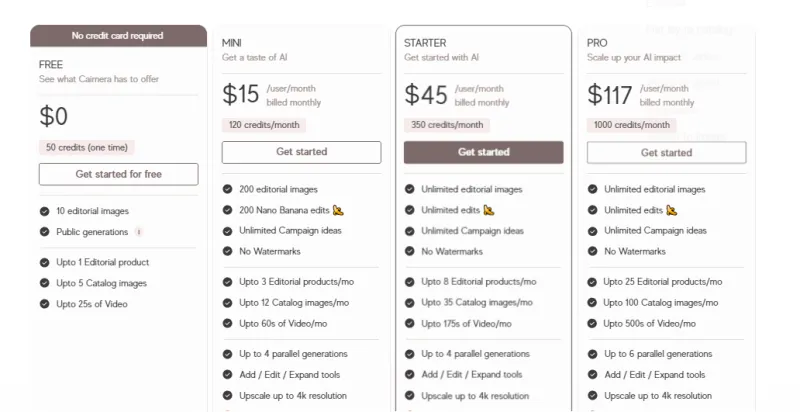Click the banana icon in Starter's Unlimited edits
This screenshot has width=800, height=412.
489,210
